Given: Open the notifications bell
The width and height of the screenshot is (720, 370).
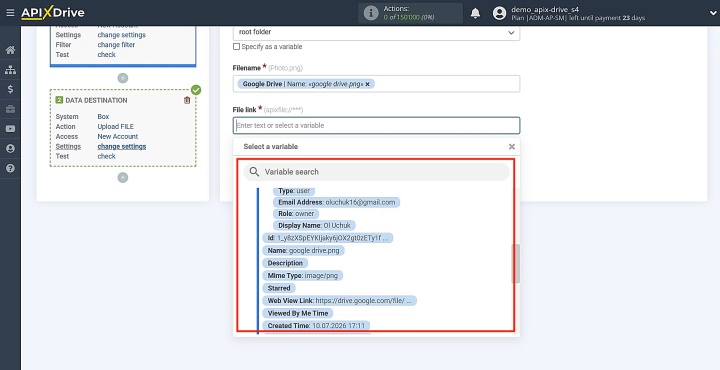Looking at the screenshot, I should coord(475,13).
